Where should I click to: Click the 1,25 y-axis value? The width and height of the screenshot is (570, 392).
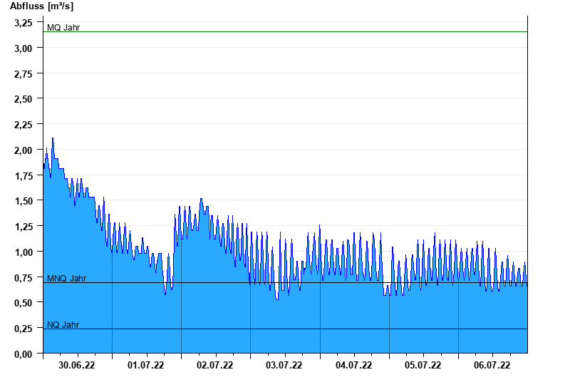[x=24, y=227]
